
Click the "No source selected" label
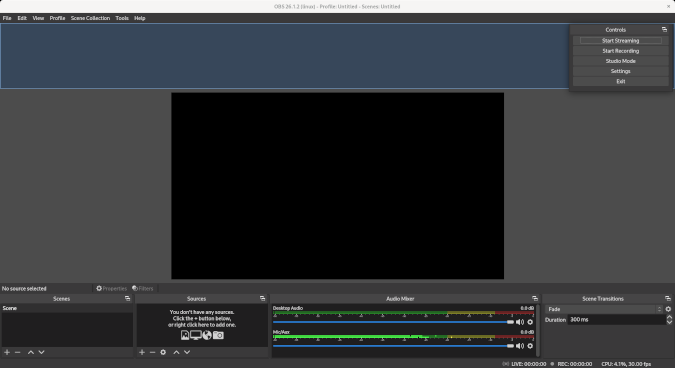point(24,288)
